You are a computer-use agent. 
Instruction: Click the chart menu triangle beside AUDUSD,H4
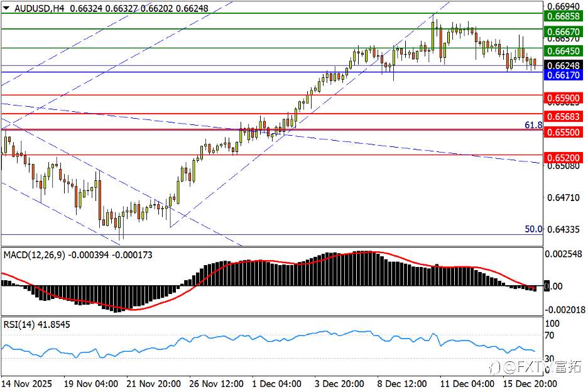[x=6, y=8]
